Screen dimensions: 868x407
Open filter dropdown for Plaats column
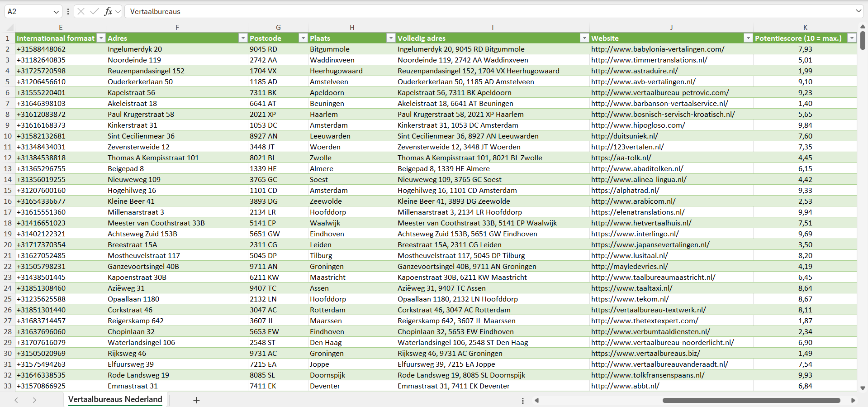coord(391,38)
